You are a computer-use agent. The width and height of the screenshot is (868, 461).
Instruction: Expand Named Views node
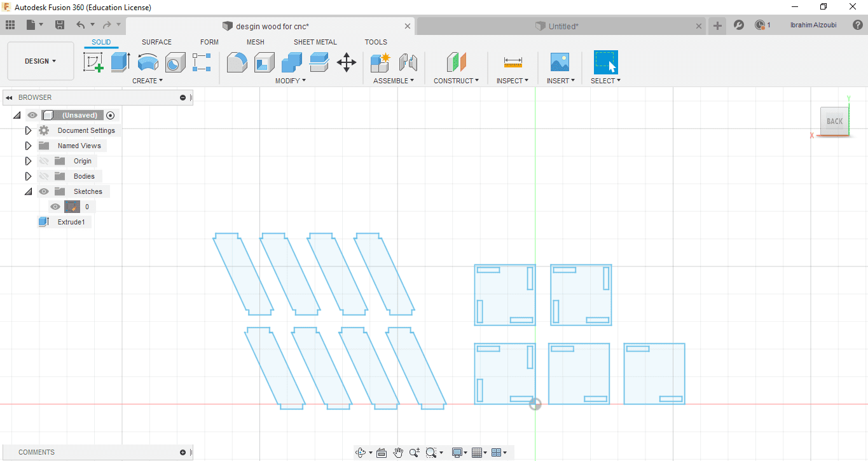pos(28,146)
